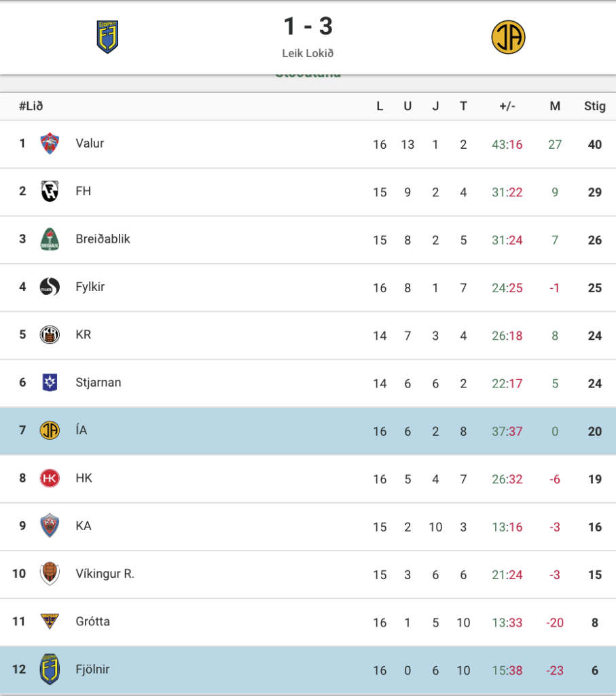Click the Fylkir black logo
Screen dimensions: 616x696
tap(50, 287)
